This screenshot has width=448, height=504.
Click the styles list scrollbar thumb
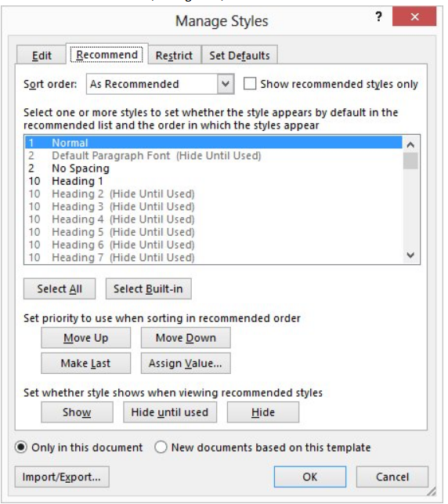point(410,161)
